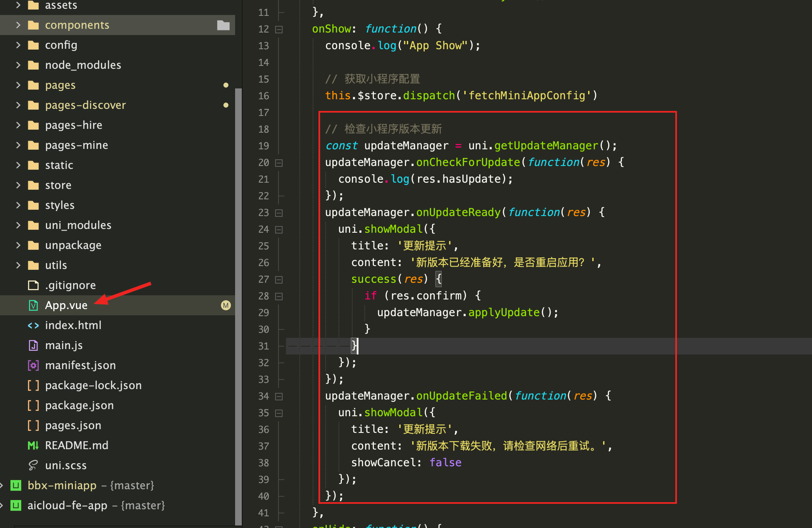Open pages.json from the file tree
The height and width of the screenshot is (528, 812).
pyautogui.click(x=73, y=425)
